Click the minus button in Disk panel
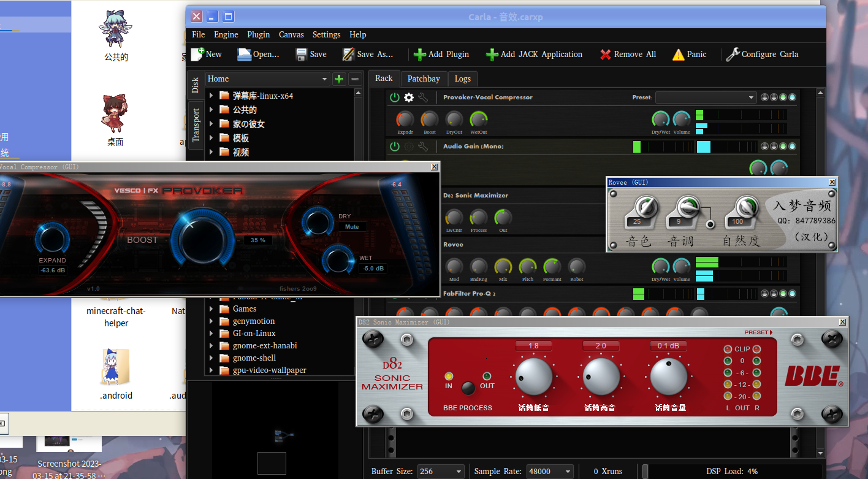 [x=355, y=79]
